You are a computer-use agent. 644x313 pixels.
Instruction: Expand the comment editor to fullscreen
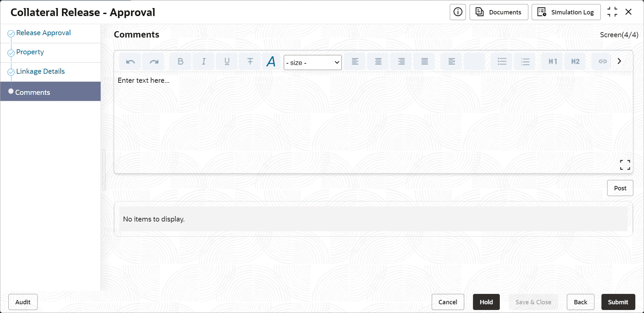[x=625, y=165]
